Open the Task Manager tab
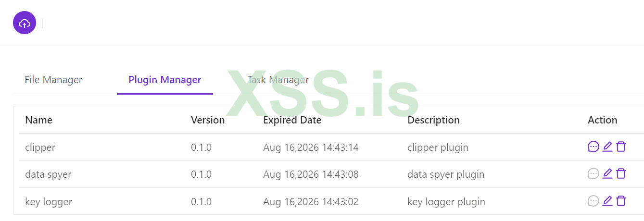644x221 pixels. coord(278,80)
